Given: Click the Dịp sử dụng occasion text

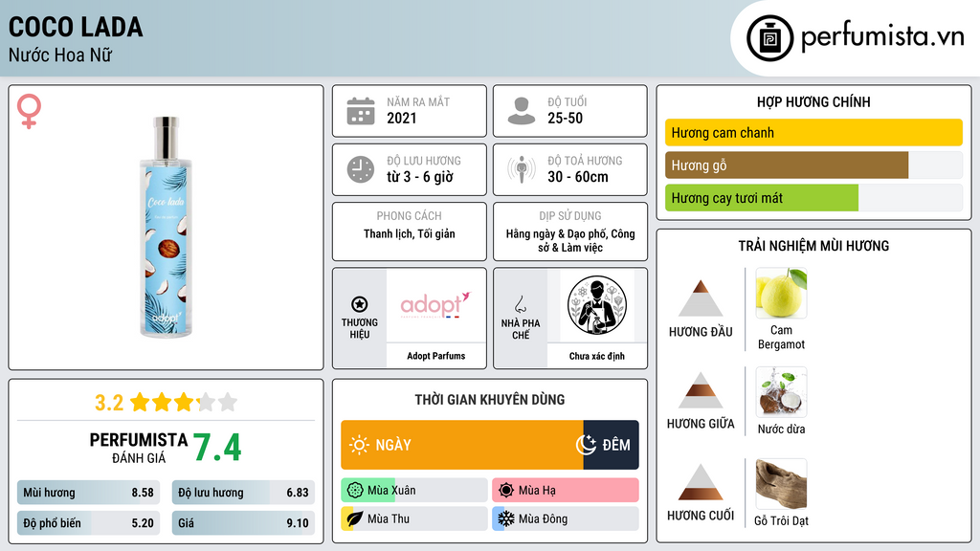Looking at the screenshot, I should [x=570, y=240].
